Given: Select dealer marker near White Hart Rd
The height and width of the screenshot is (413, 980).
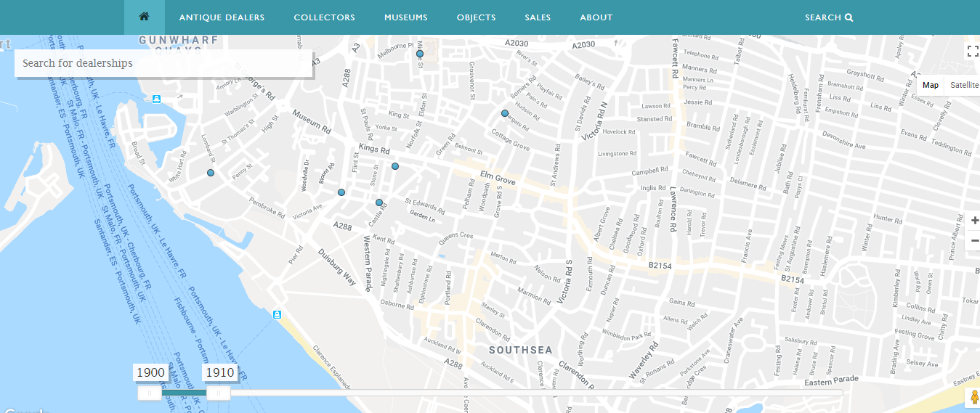Looking at the screenshot, I should [x=211, y=173].
